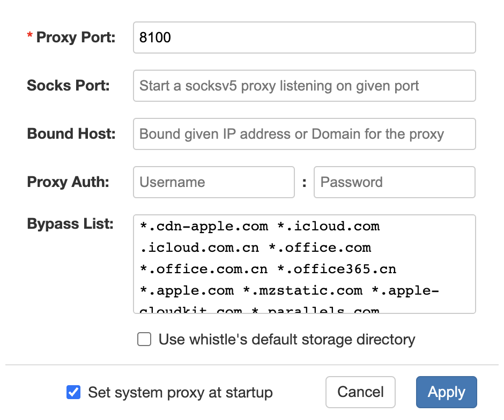Click the Bound Host input field
The image size is (504, 420).
click(303, 134)
